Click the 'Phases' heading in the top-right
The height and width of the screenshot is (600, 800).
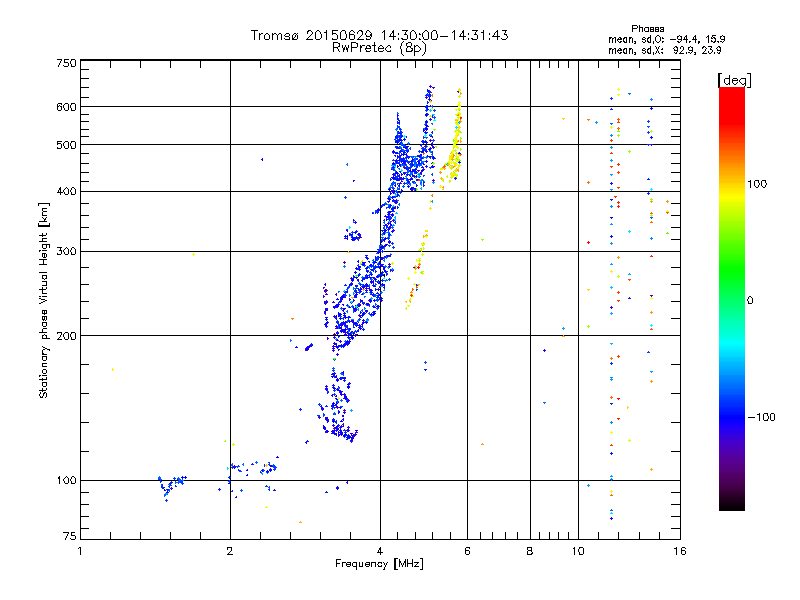pyautogui.click(x=647, y=29)
